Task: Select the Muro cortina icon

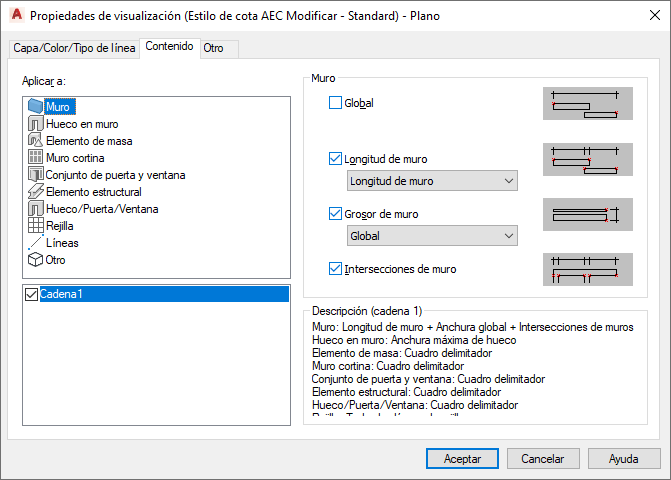Action: (x=36, y=158)
